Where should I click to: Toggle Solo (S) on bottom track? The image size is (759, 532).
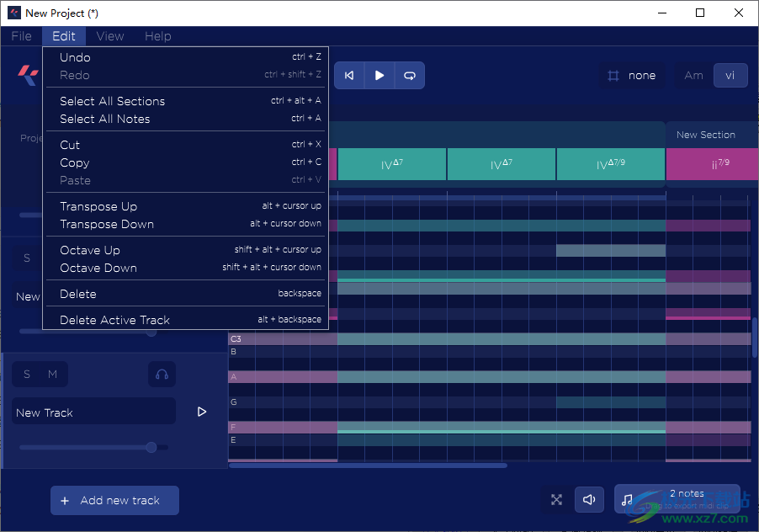point(27,375)
